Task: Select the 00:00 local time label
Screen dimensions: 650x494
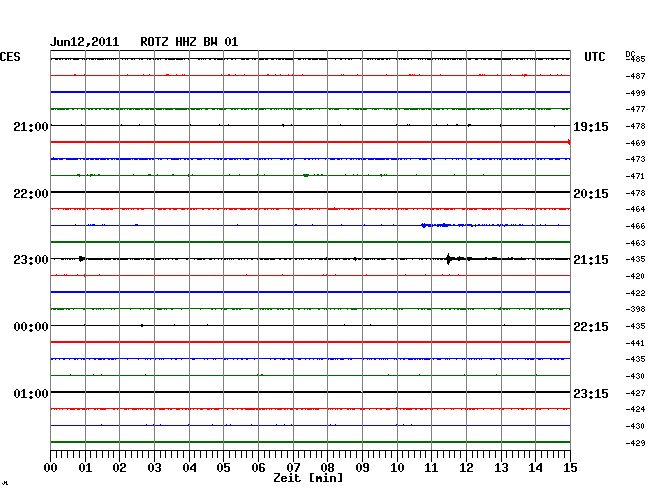Action: click(31, 327)
